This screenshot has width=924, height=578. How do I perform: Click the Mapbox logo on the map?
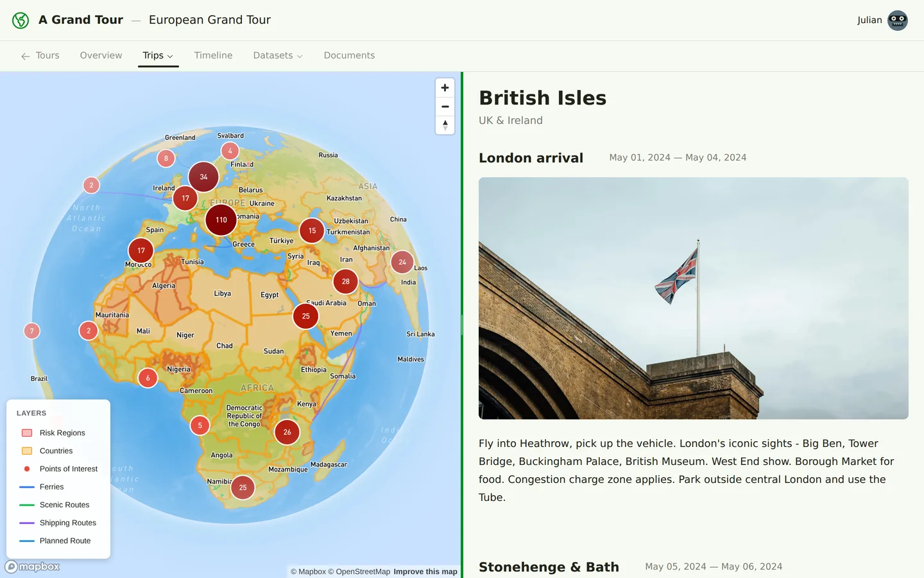tap(32, 566)
